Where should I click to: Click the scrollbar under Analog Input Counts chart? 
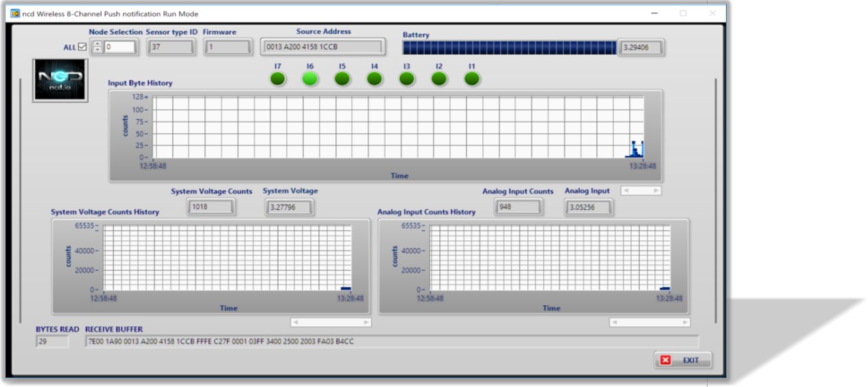point(649,322)
